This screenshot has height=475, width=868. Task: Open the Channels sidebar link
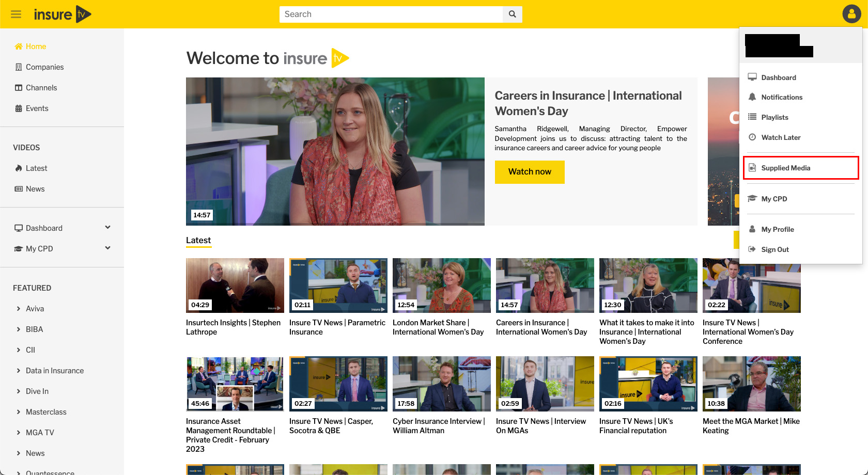pyautogui.click(x=41, y=88)
